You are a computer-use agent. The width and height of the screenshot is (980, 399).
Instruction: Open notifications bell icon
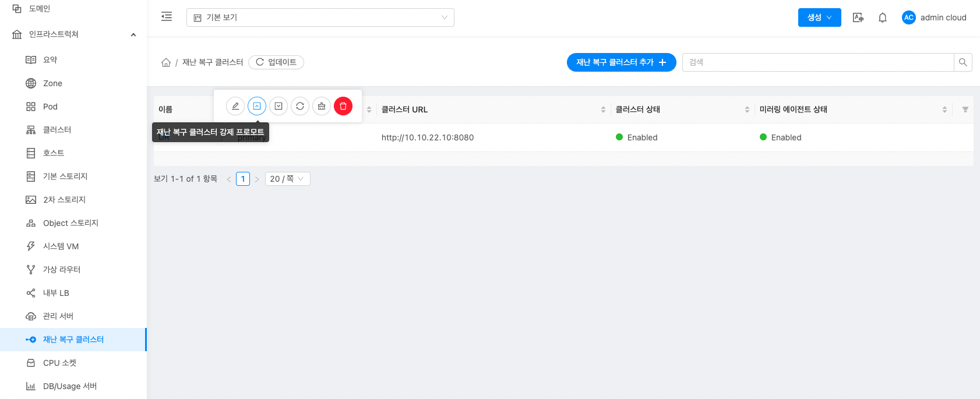click(883, 17)
